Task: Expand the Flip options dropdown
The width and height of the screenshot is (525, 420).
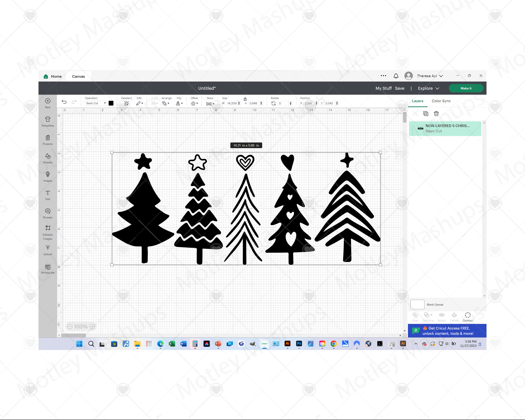Action: pyautogui.click(x=182, y=103)
